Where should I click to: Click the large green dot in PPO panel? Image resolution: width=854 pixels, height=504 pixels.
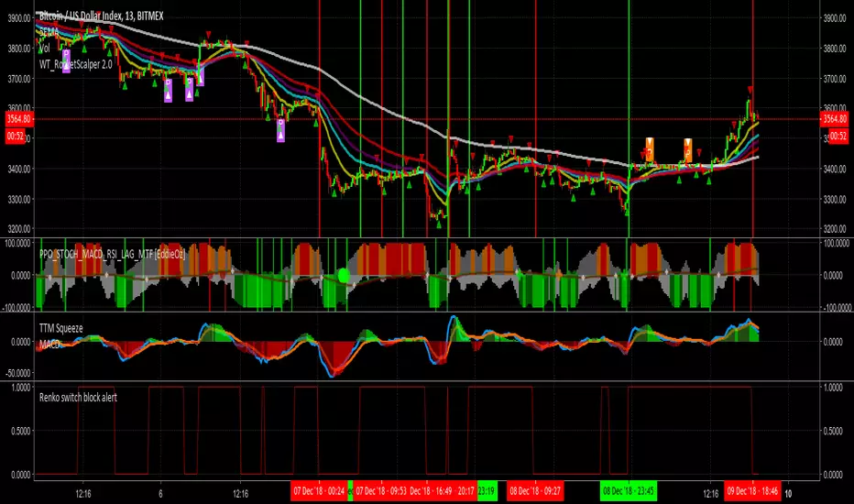344,274
